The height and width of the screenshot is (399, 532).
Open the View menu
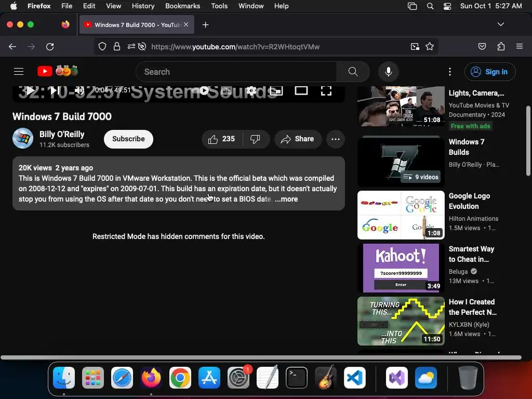click(113, 6)
